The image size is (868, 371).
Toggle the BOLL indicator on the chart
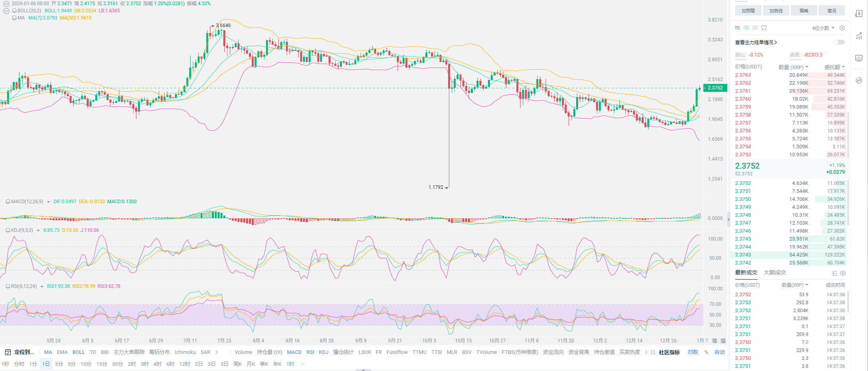pyautogui.click(x=78, y=352)
